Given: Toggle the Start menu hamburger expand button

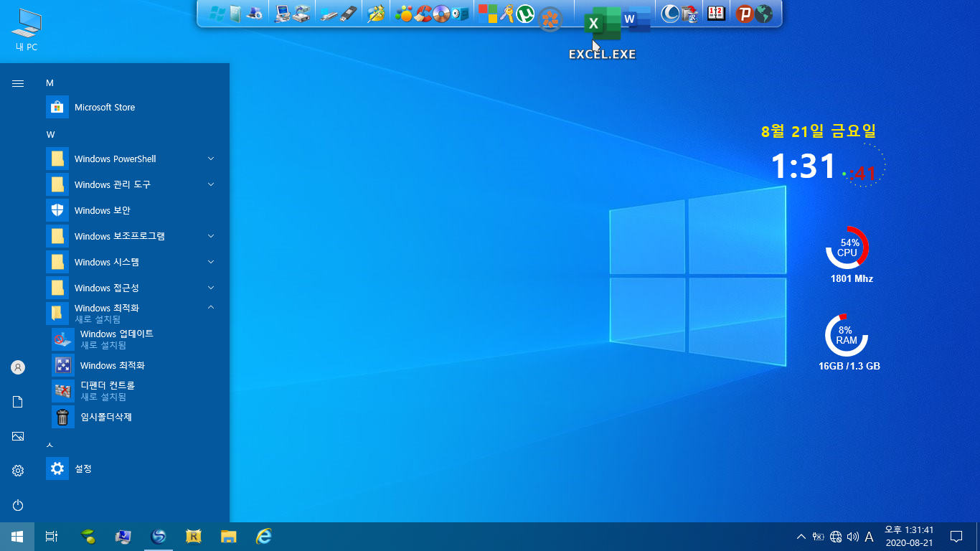Looking at the screenshot, I should pyautogui.click(x=18, y=83).
